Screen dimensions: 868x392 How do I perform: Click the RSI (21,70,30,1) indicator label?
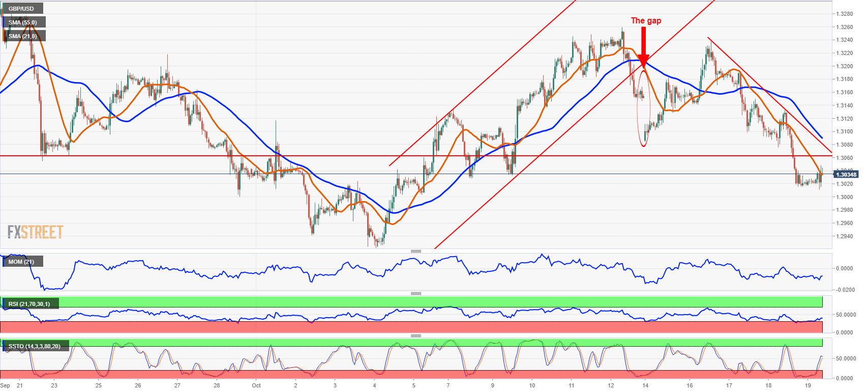pyautogui.click(x=29, y=304)
